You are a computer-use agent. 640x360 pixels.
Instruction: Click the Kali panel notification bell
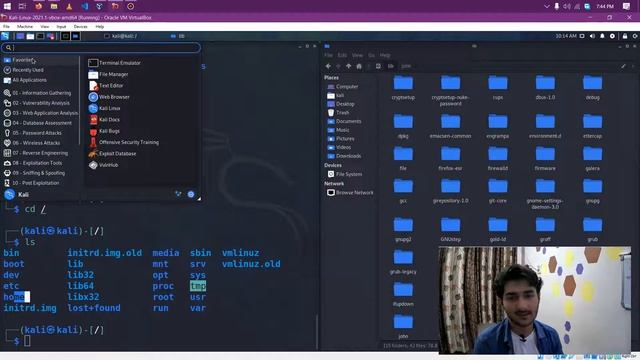point(602,36)
